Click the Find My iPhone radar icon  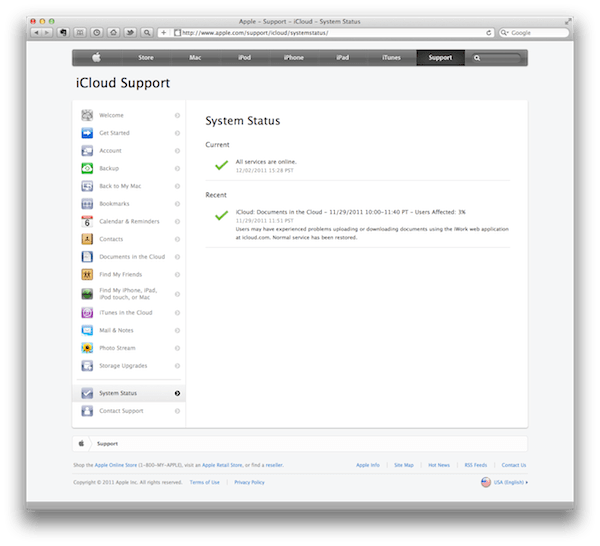(x=87, y=294)
